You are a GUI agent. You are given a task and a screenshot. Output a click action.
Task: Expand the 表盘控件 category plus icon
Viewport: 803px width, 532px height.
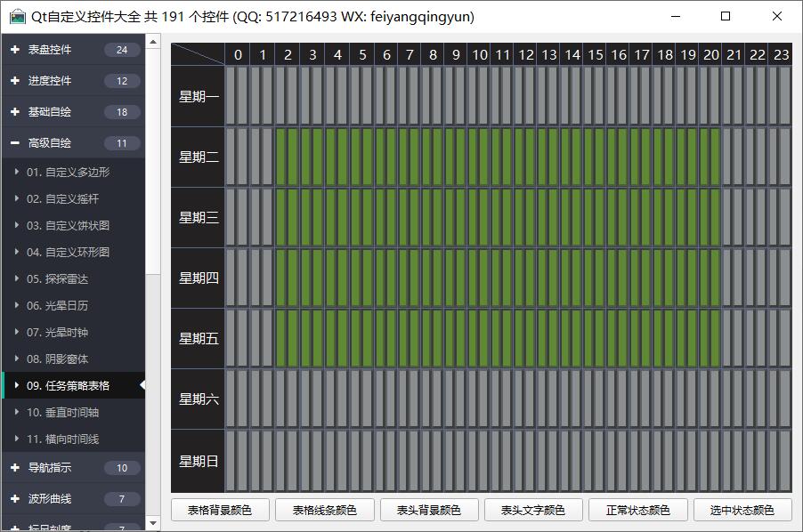click(15, 50)
